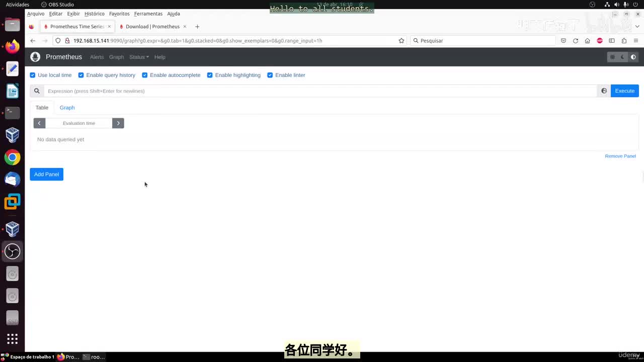Open Google Chrome from the dock
This screenshot has height=362, width=644.
coord(12,157)
